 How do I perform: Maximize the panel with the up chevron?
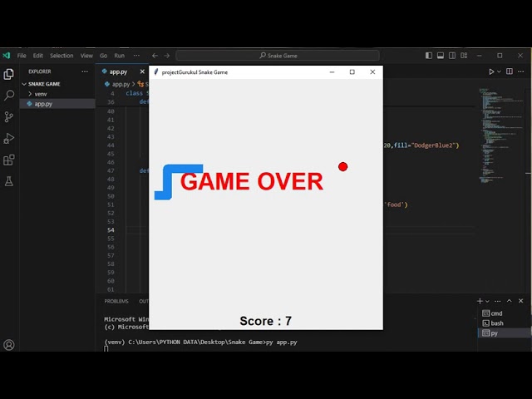[x=510, y=301]
